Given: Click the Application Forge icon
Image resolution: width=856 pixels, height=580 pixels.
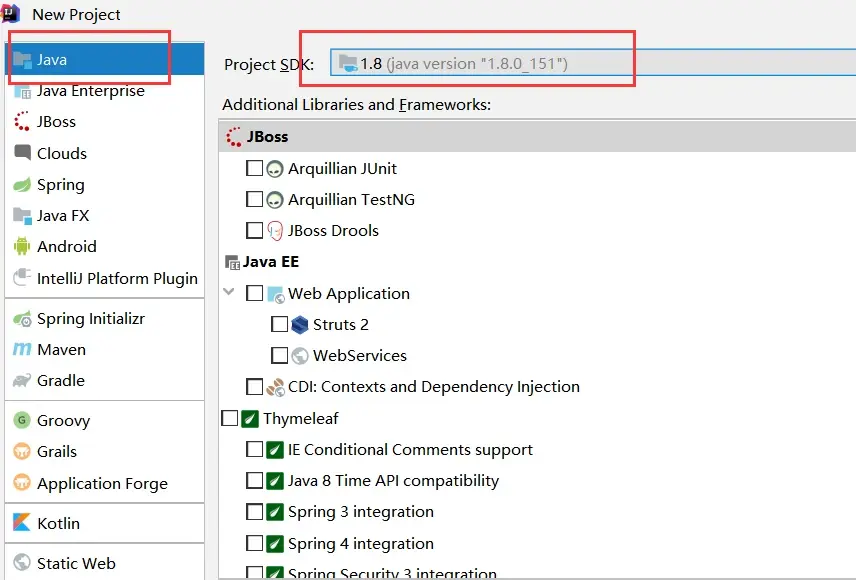Looking at the screenshot, I should (22, 483).
